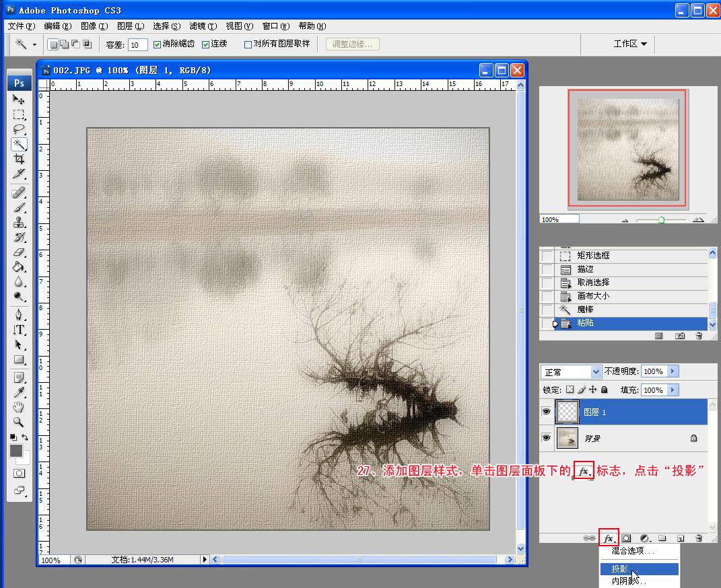Toggle 连续 contiguous checkbox
The width and height of the screenshot is (721, 588).
pos(205,44)
